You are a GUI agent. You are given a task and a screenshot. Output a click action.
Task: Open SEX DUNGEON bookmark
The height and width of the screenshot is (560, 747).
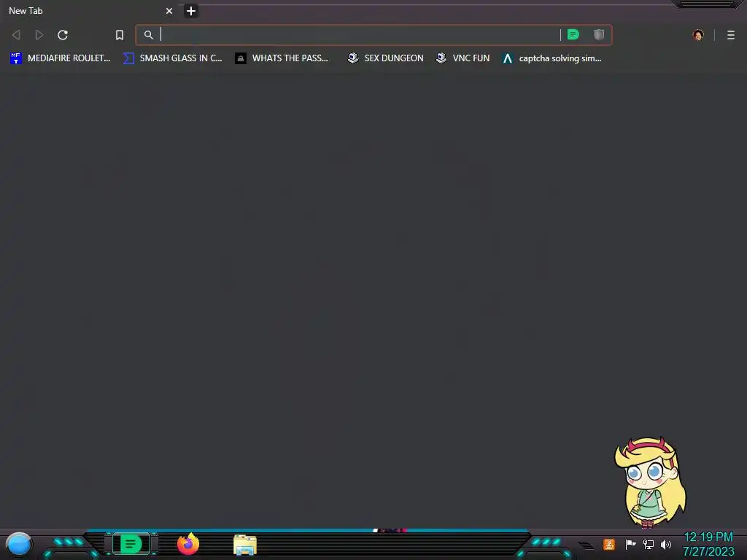(385, 58)
